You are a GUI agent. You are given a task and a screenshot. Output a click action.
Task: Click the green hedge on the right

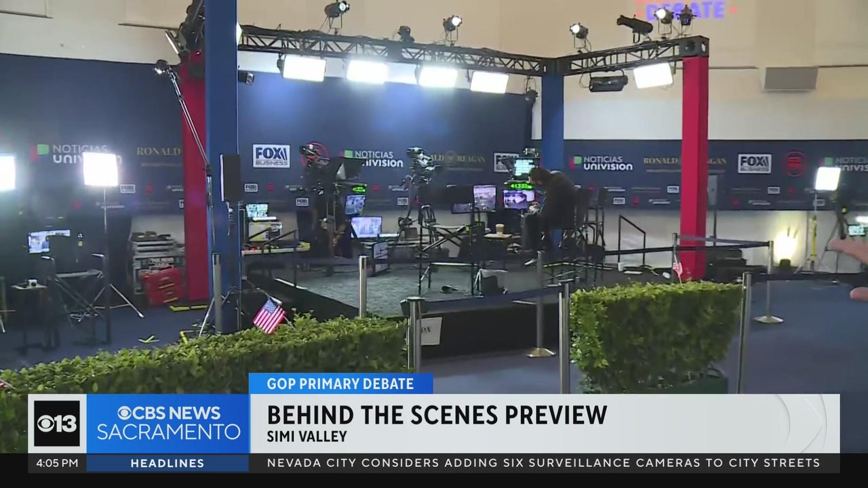click(654, 333)
